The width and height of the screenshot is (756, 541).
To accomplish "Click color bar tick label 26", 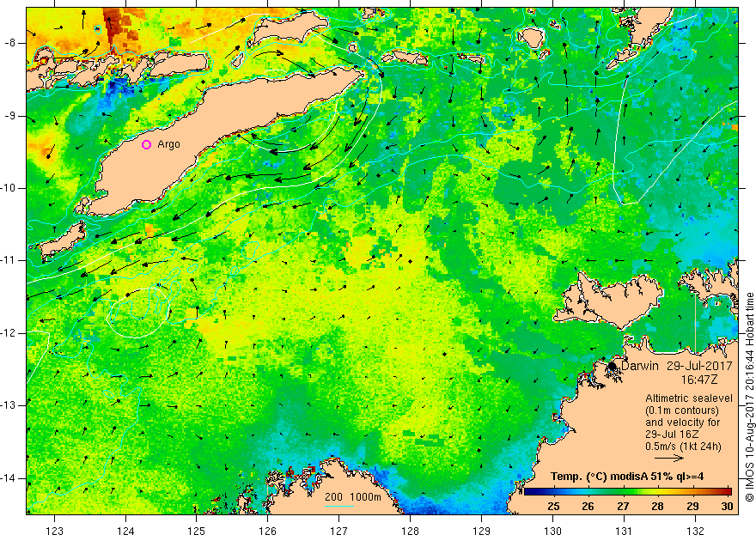I will 588,507.
